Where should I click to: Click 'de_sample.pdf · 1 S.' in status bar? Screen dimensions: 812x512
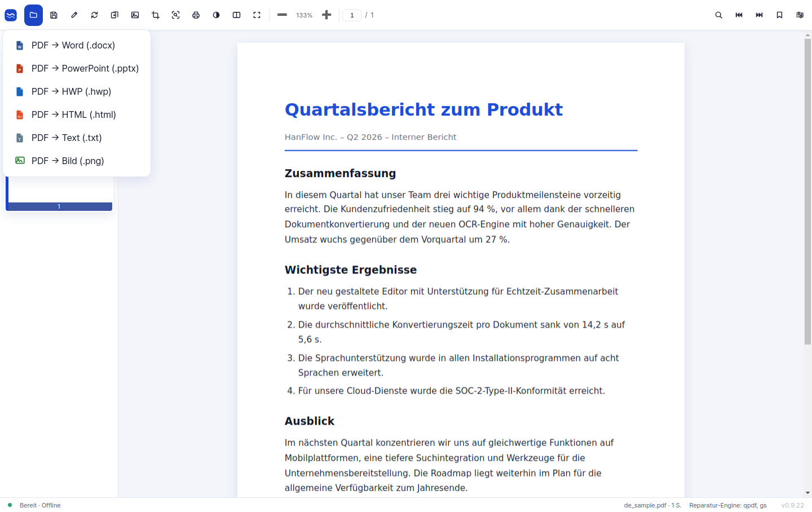point(652,505)
